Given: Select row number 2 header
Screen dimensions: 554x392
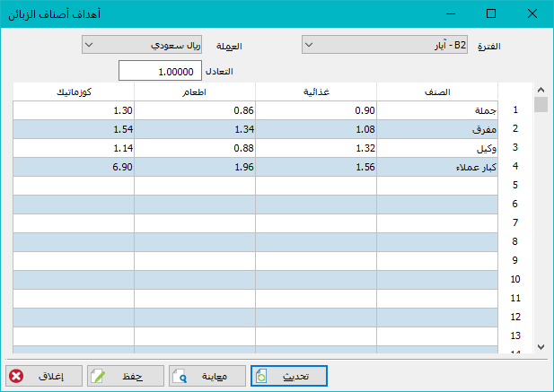Looking at the screenshot, I should pyautogui.click(x=515, y=129).
